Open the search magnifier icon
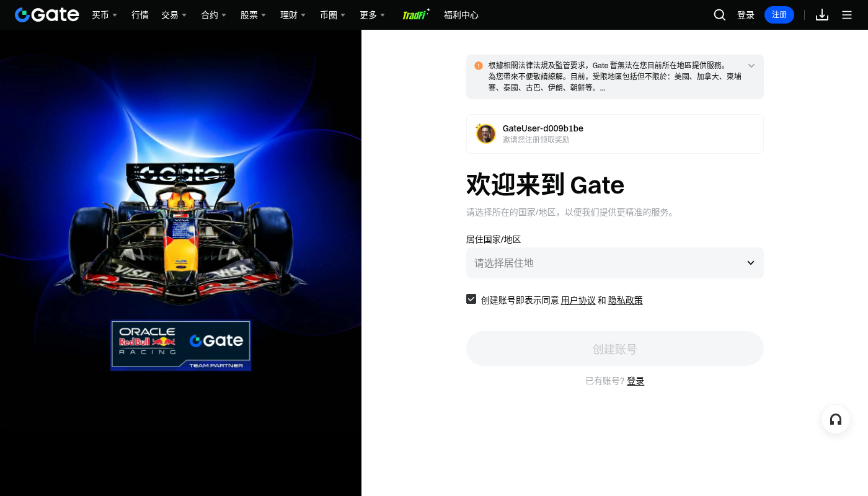The height and width of the screenshot is (496, 868). pyautogui.click(x=719, y=15)
